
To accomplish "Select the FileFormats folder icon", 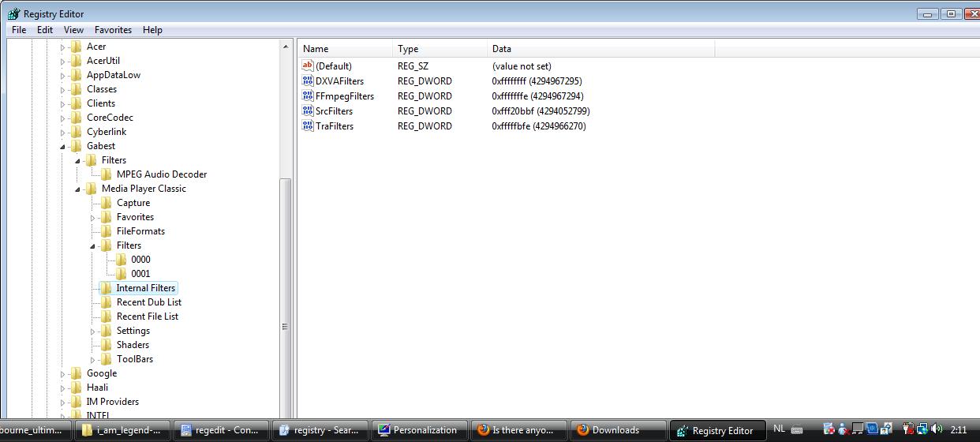I will [x=106, y=231].
